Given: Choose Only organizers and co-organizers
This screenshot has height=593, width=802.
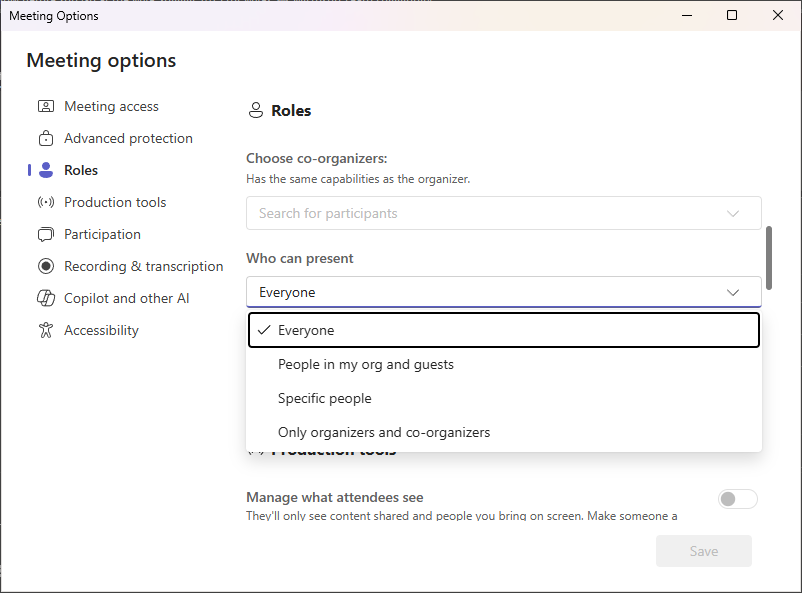Looking at the screenshot, I should tap(504, 432).
